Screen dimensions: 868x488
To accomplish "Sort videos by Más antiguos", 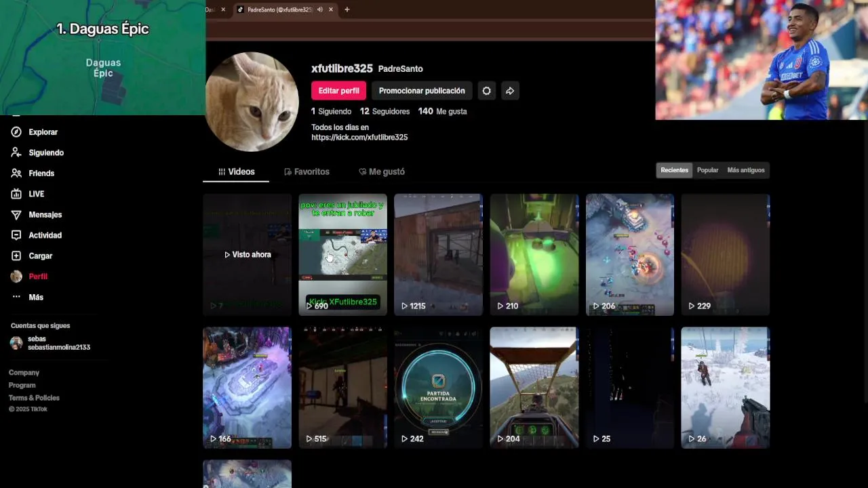I will (x=746, y=170).
